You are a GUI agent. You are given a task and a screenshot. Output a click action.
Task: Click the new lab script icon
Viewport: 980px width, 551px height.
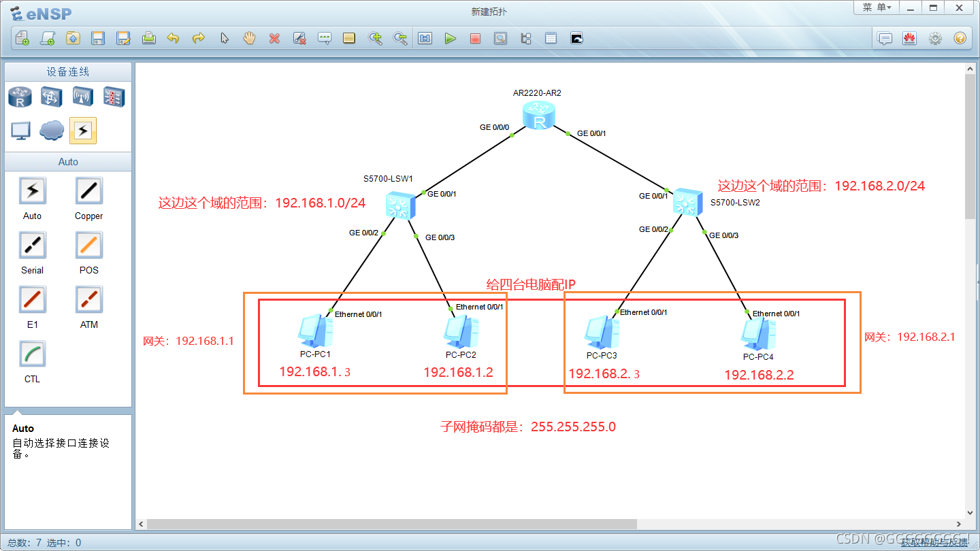pyautogui.click(x=48, y=38)
